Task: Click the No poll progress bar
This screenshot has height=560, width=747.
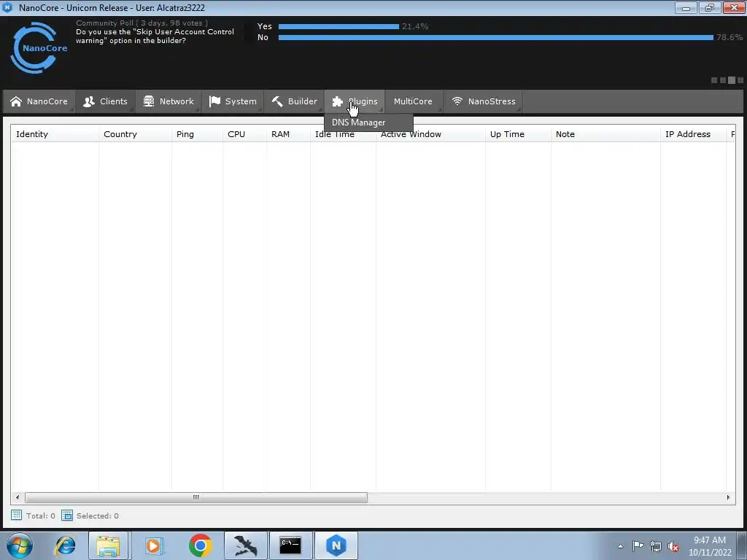Action: pyautogui.click(x=496, y=38)
